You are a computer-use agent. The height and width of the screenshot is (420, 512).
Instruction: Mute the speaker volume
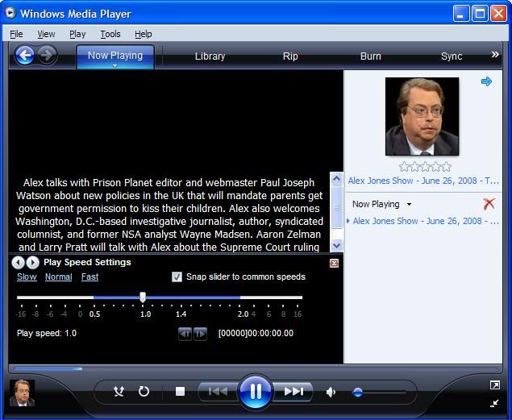[331, 392]
